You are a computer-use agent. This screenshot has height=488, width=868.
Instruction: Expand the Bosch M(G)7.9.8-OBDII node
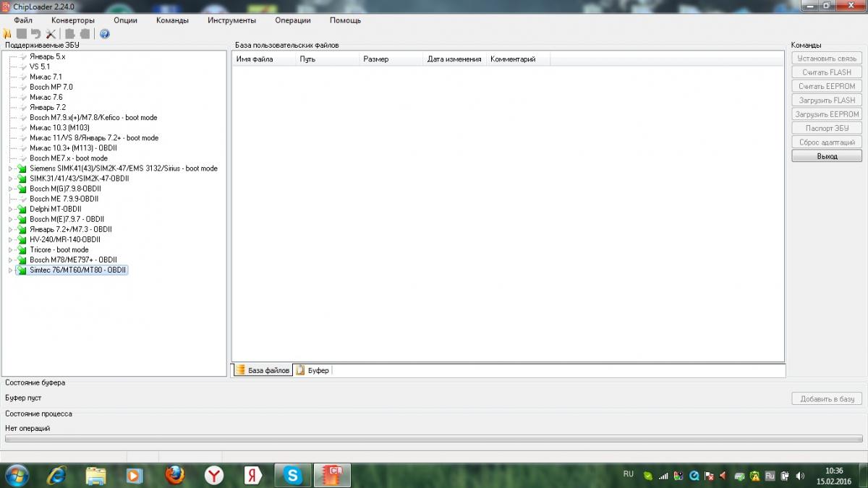tap(10, 189)
